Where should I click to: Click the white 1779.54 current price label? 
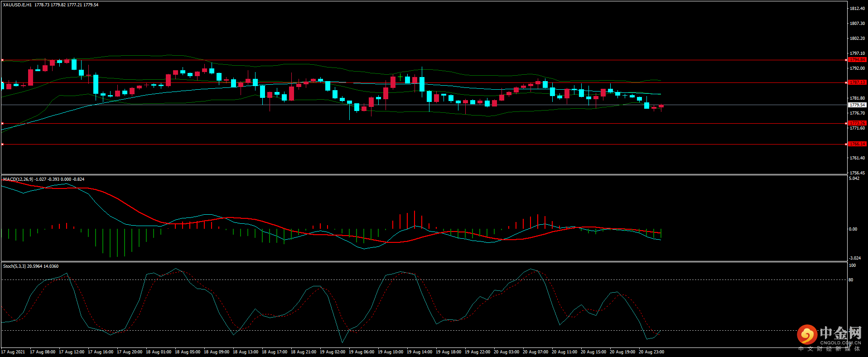point(857,105)
